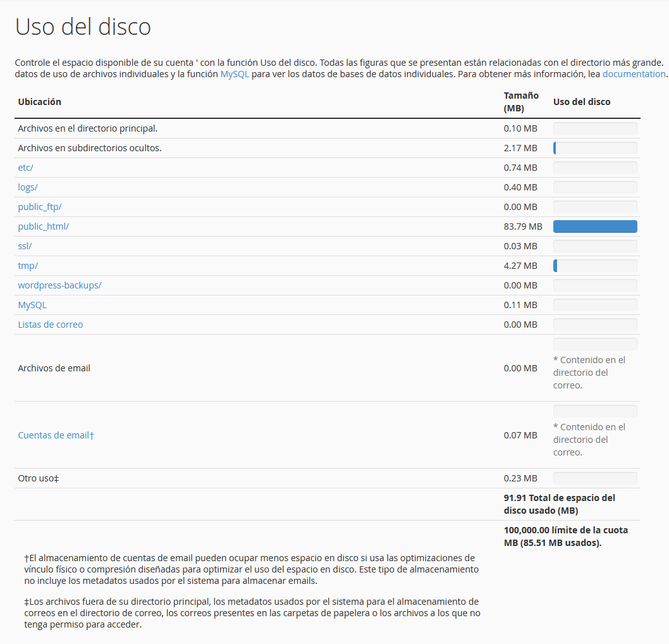Open the etc/ directory link
This screenshot has height=644, width=669.
click(x=25, y=168)
